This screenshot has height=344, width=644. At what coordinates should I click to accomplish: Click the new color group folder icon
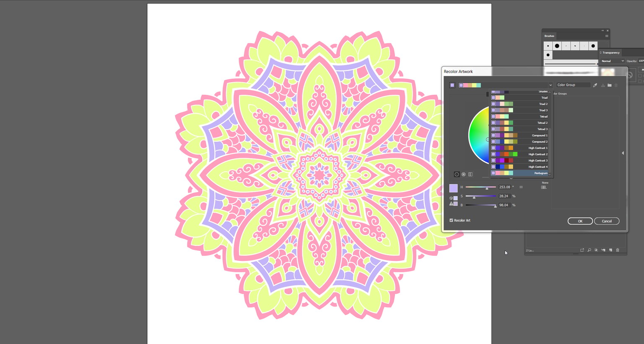coord(610,85)
